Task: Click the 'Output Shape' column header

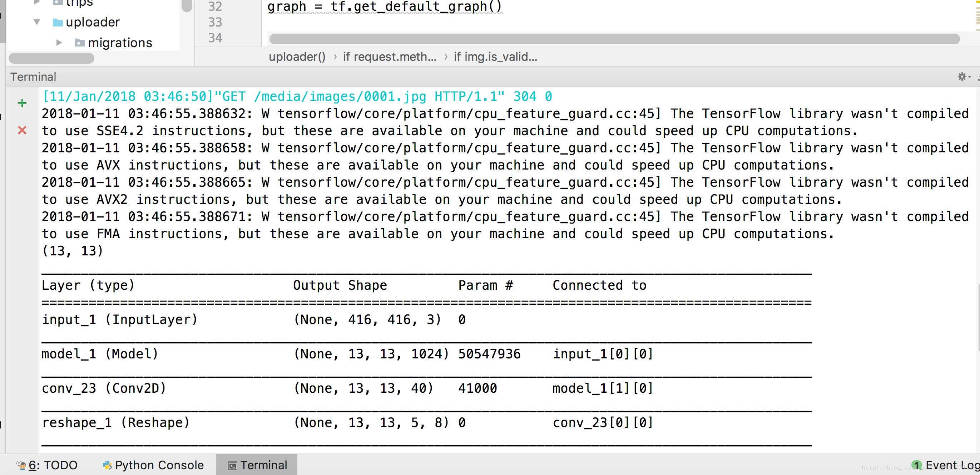Action: (340, 285)
